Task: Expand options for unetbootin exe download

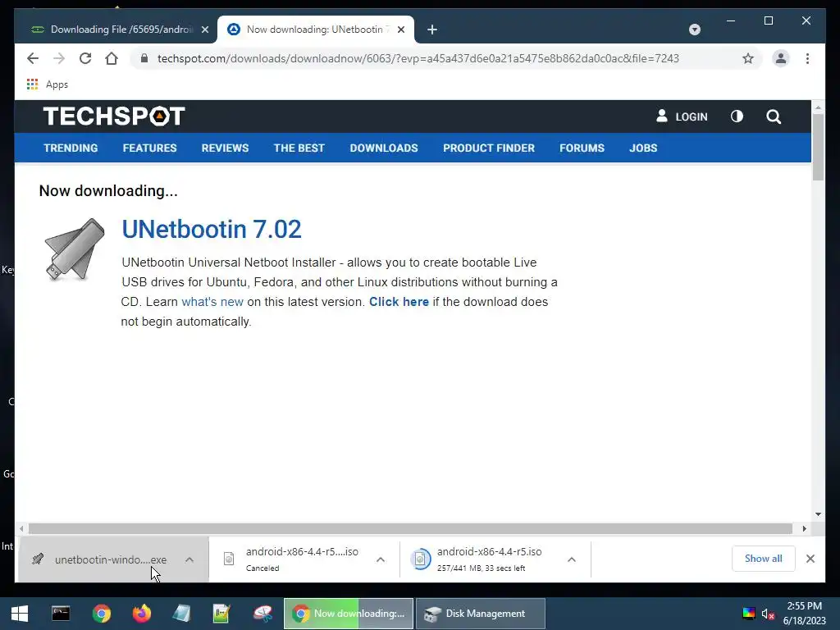Action: 189,559
